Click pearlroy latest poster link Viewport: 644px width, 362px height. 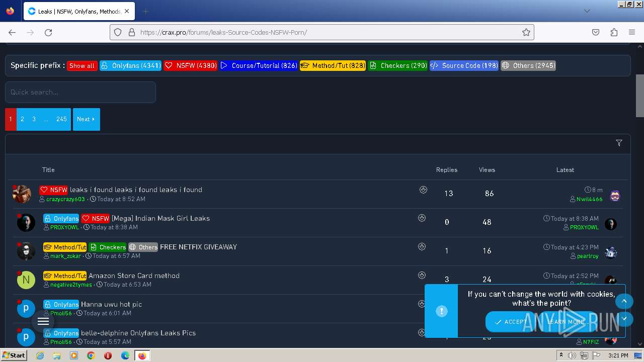click(x=588, y=256)
